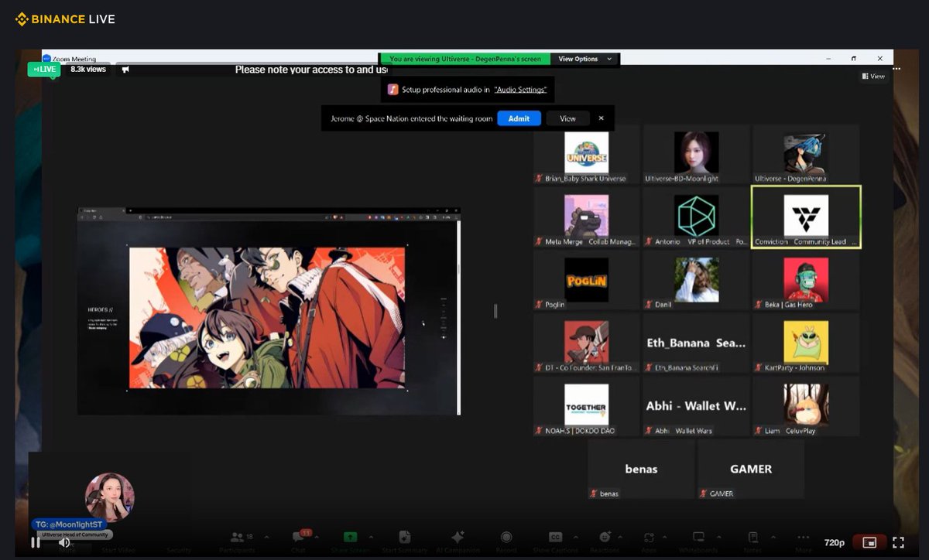Select the Poglin participant tile
The height and width of the screenshot is (560, 929).
coord(586,280)
